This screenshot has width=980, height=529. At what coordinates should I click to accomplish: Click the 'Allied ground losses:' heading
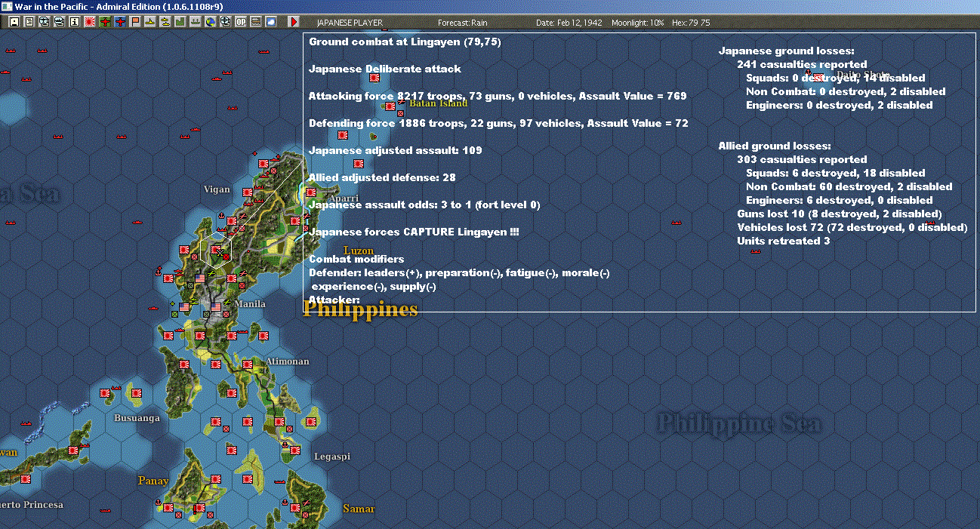coord(775,146)
